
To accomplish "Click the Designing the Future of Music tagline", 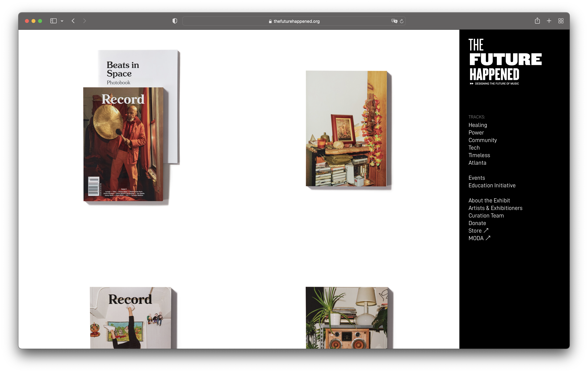I will pos(494,84).
